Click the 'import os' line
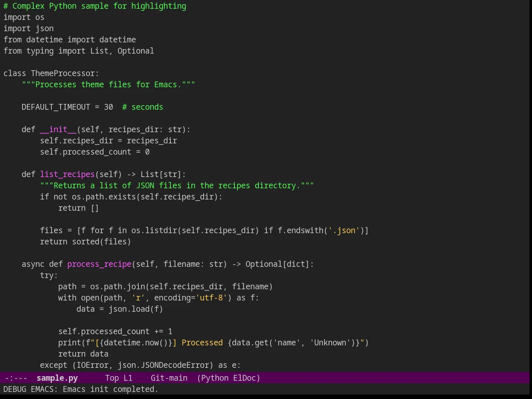Image resolution: width=532 pixels, height=399 pixels. 24,17
